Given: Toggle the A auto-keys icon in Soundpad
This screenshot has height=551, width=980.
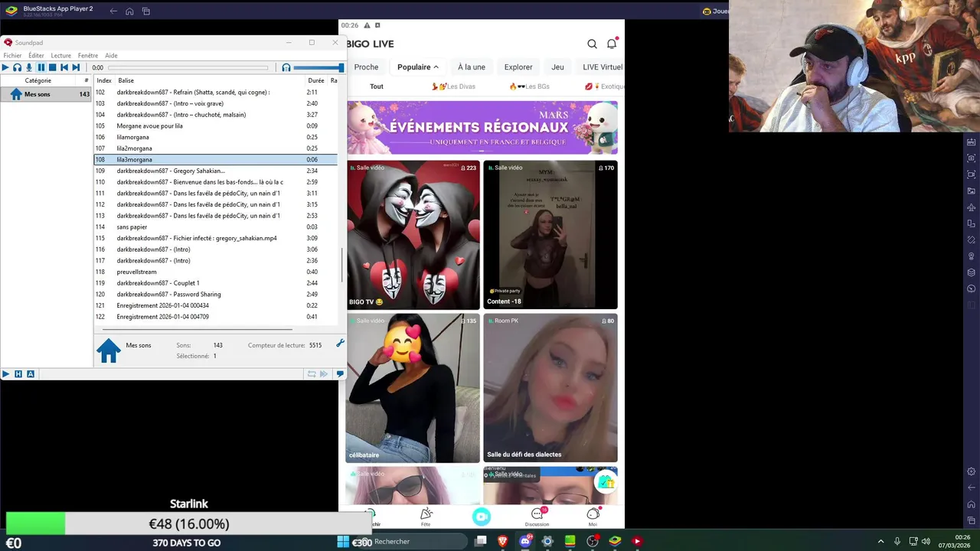Looking at the screenshot, I should [x=31, y=374].
